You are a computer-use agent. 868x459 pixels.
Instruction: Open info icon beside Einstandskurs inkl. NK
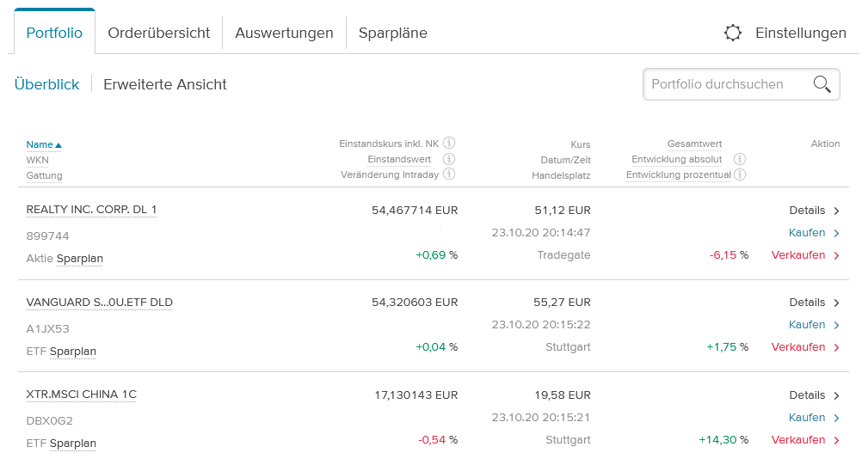(x=449, y=144)
